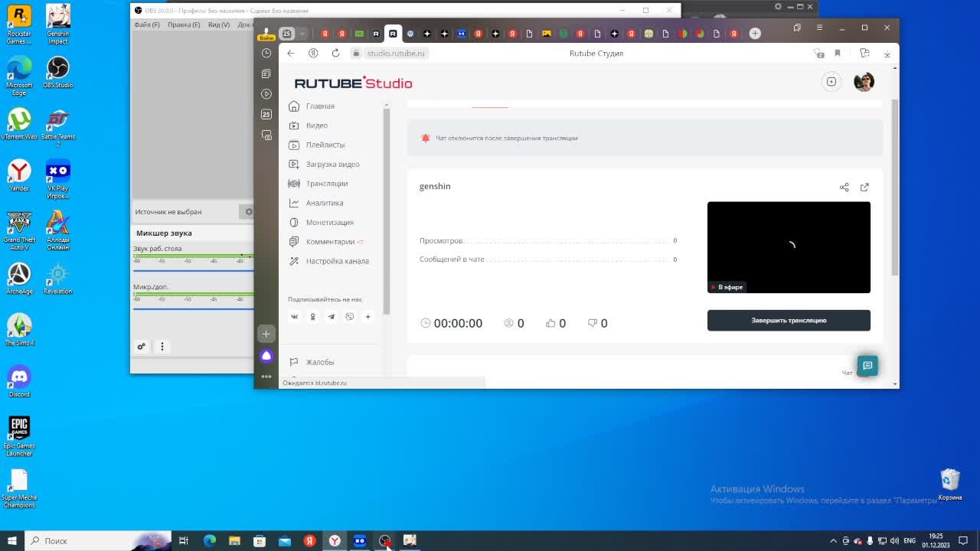This screenshot has height=551, width=980.
Task: Click the Жалобы flag icon
Action: (293, 362)
